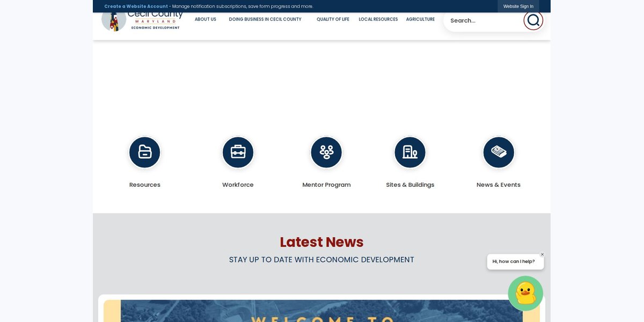Viewport: 644px width, 322px height.
Task: Click the search magnifier icon
Action: pyautogui.click(x=533, y=20)
